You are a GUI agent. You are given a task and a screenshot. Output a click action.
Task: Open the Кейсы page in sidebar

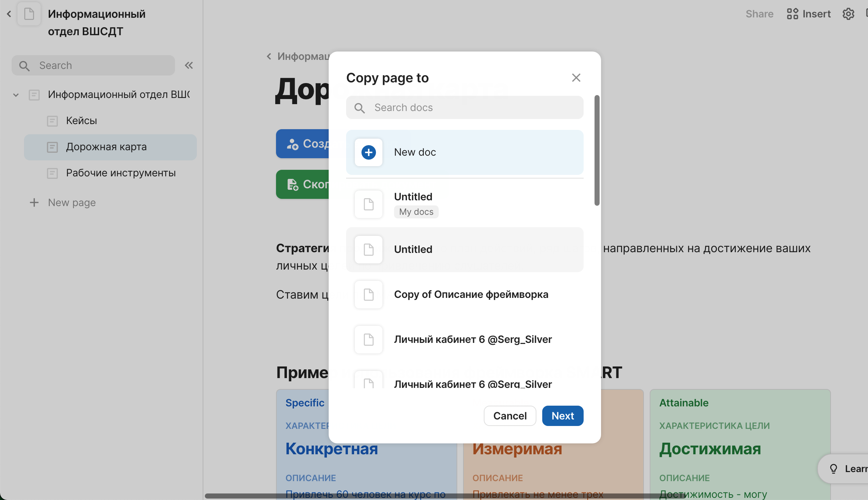81,121
